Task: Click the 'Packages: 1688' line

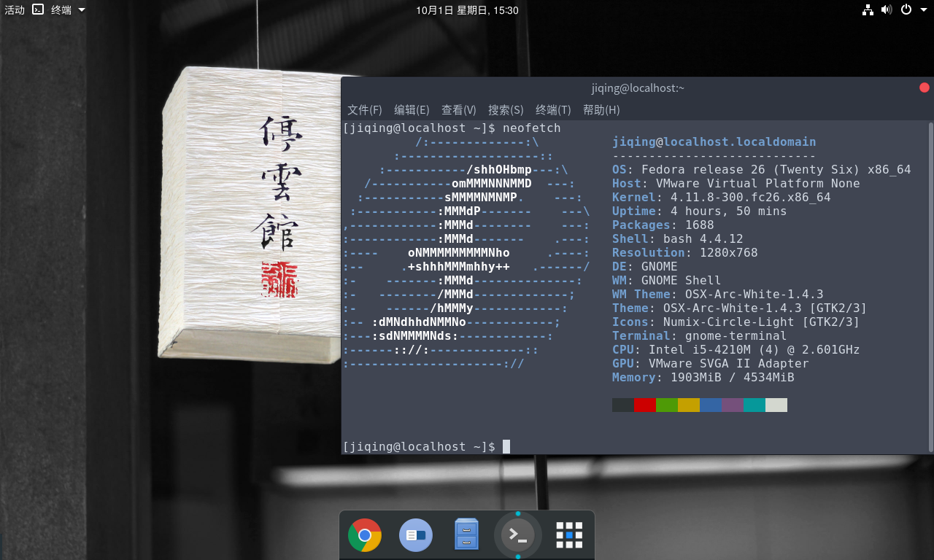Action: pyautogui.click(x=663, y=225)
